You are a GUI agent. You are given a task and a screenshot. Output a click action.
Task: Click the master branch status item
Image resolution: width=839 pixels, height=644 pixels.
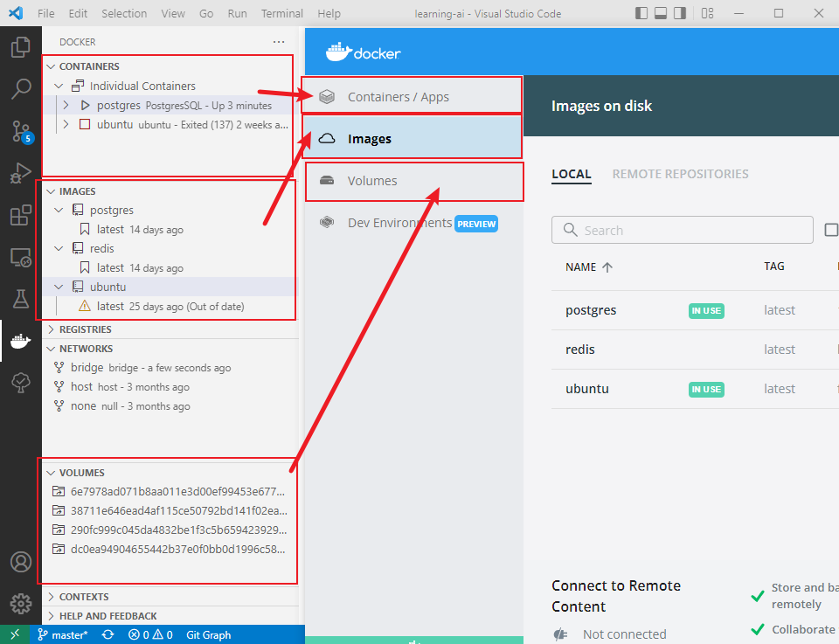pos(62,634)
